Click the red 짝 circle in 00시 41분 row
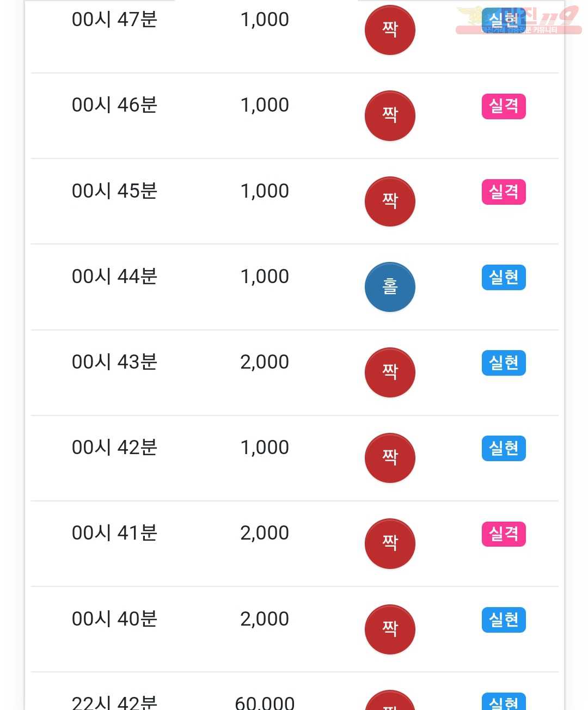588x710 pixels. [x=390, y=543]
